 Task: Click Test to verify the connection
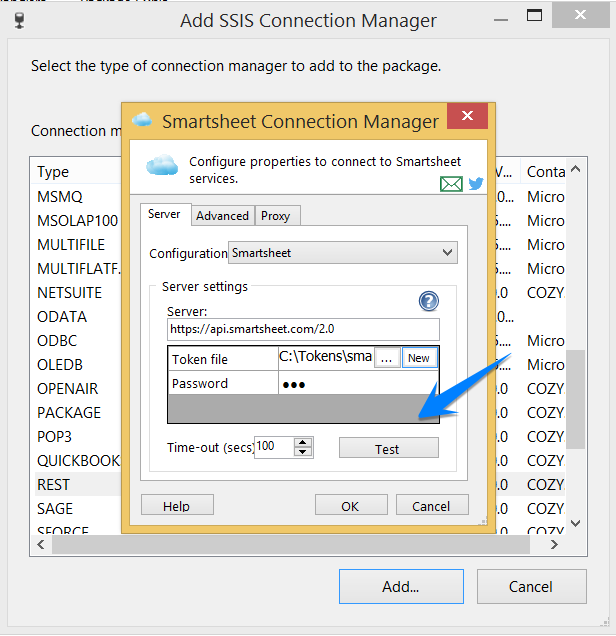pos(388,448)
